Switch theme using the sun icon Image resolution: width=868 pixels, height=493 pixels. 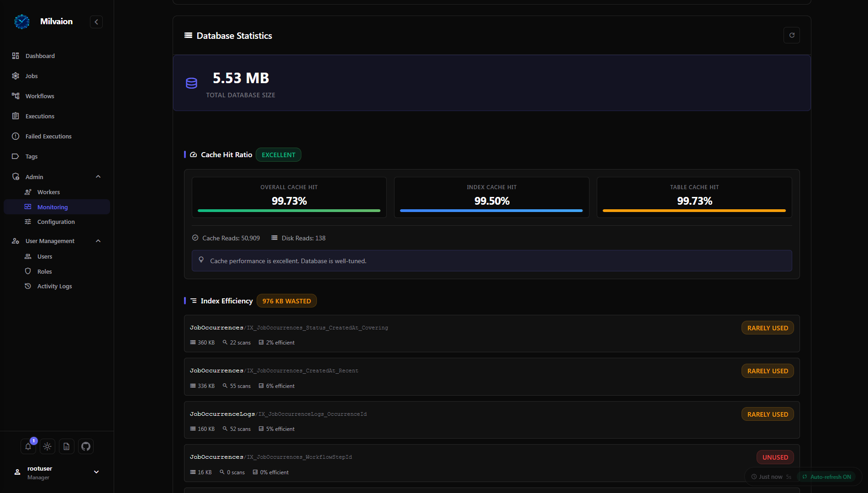(47, 446)
